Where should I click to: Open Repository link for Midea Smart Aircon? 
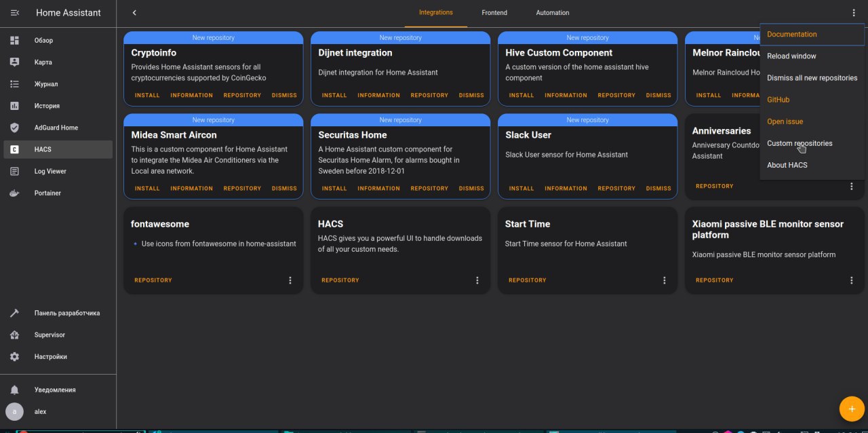[x=242, y=189]
